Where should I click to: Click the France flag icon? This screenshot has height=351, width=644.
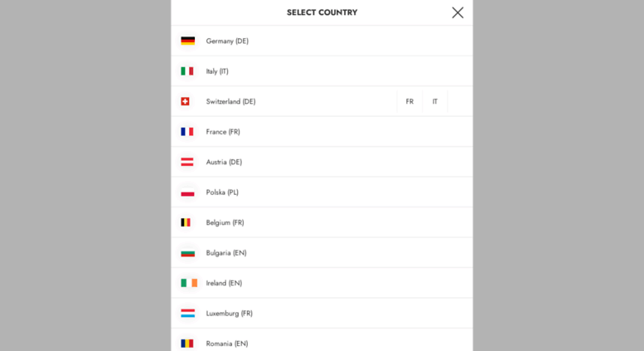(187, 132)
